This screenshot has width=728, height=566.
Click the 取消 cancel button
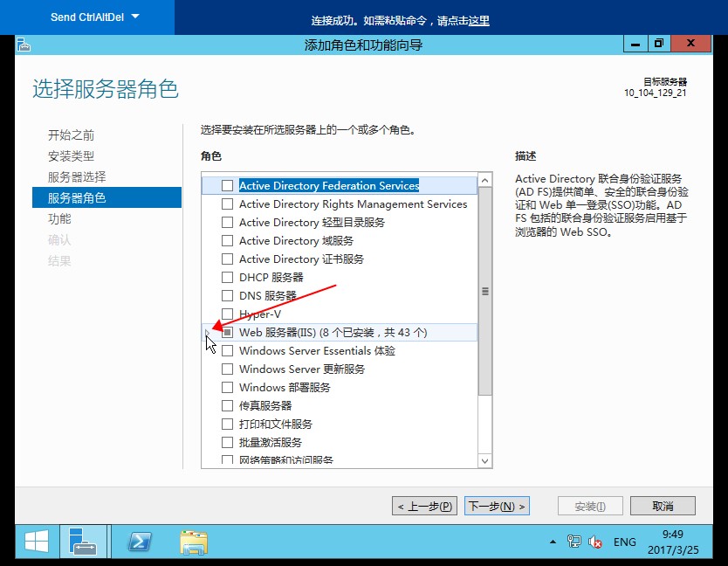(x=663, y=506)
